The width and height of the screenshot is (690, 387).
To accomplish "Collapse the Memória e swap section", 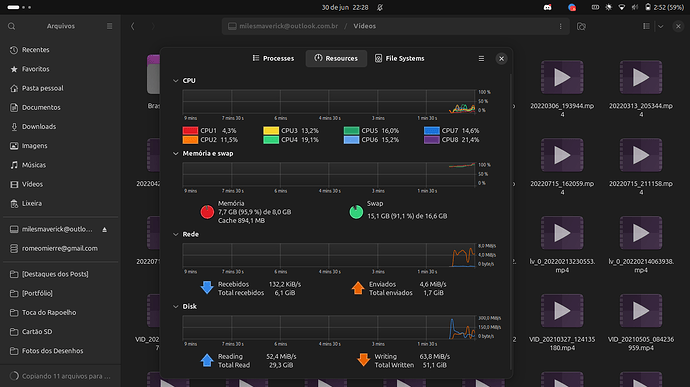I will coord(176,153).
